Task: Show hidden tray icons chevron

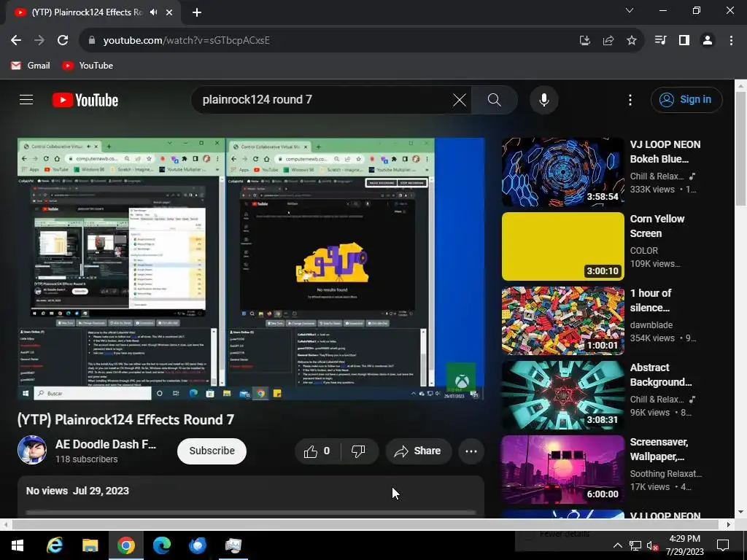Action: point(617,545)
